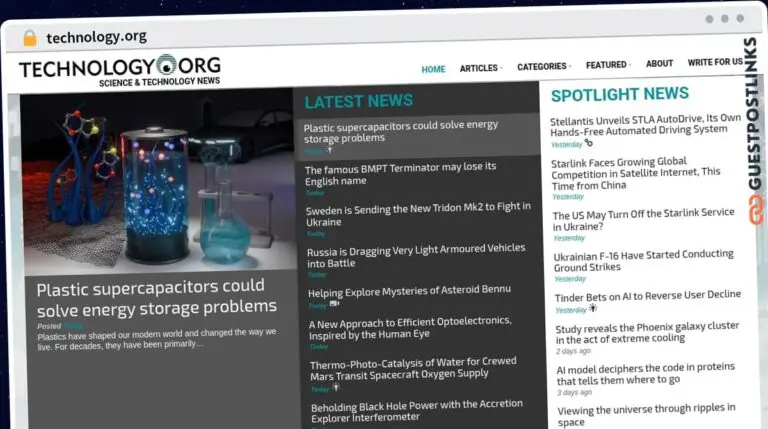This screenshot has width=768, height=429.
Task: Expand the Categories dropdown menu
Action: 543,67
